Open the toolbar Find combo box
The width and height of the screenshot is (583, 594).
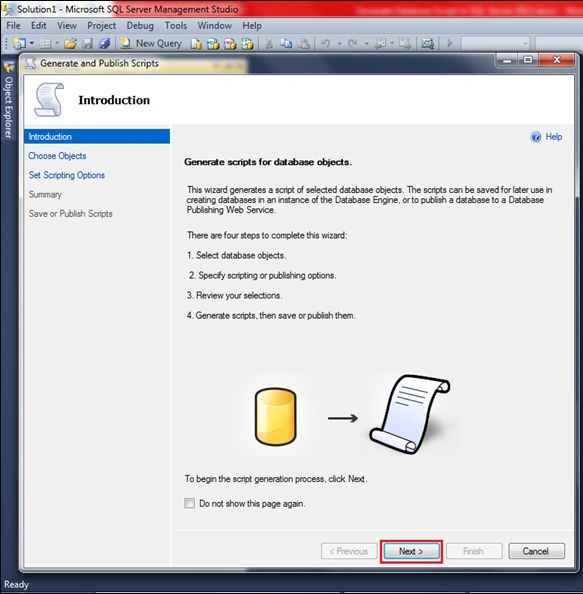click(495, 44)
